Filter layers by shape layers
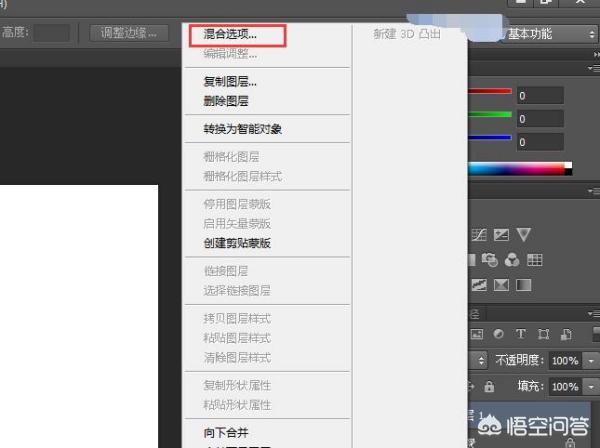Image resolution: width=600 pixels, height=448 pixels. (543, 334)
